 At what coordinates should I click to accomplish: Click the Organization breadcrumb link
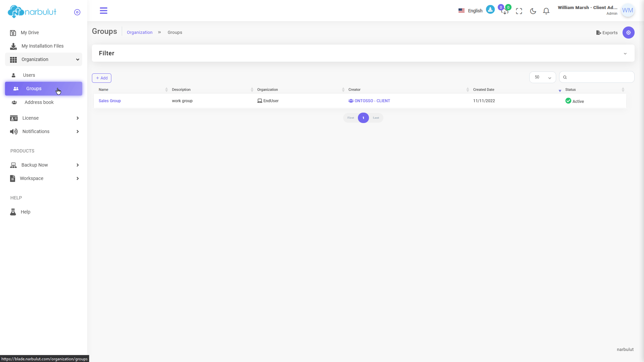140,33
